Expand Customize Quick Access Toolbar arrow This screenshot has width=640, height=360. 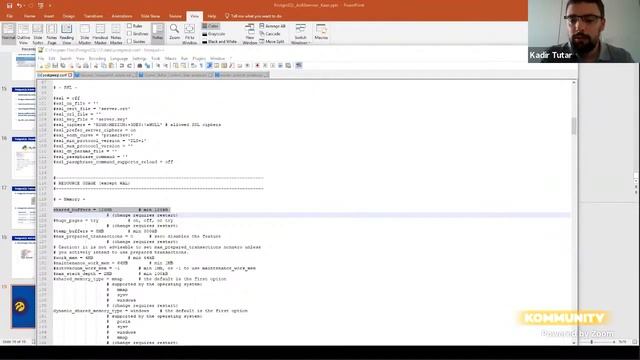50,6
